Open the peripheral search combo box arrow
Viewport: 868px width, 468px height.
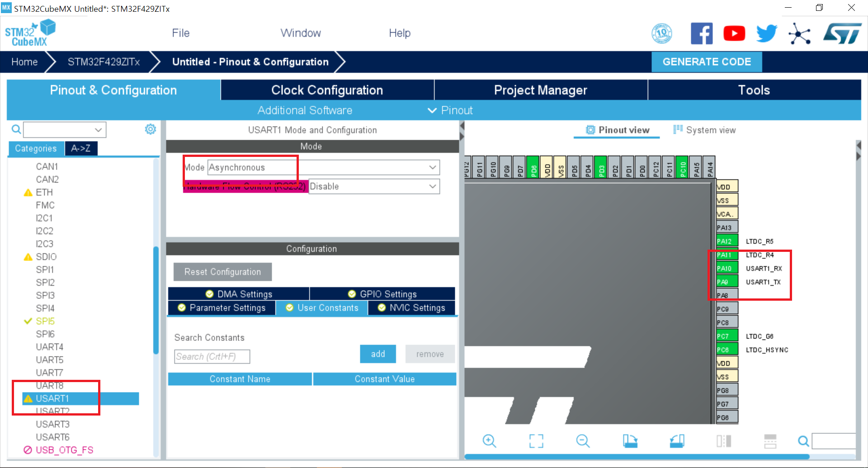coord(98,130)
